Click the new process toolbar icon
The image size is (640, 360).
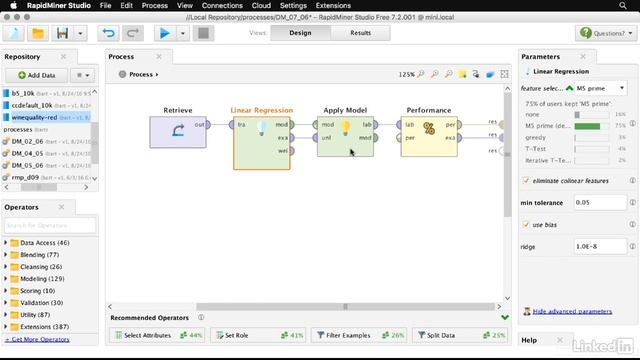tap(13, 33)
